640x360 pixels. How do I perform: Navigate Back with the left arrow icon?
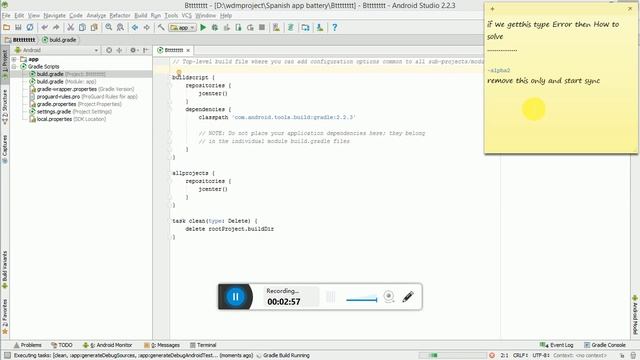135,27
